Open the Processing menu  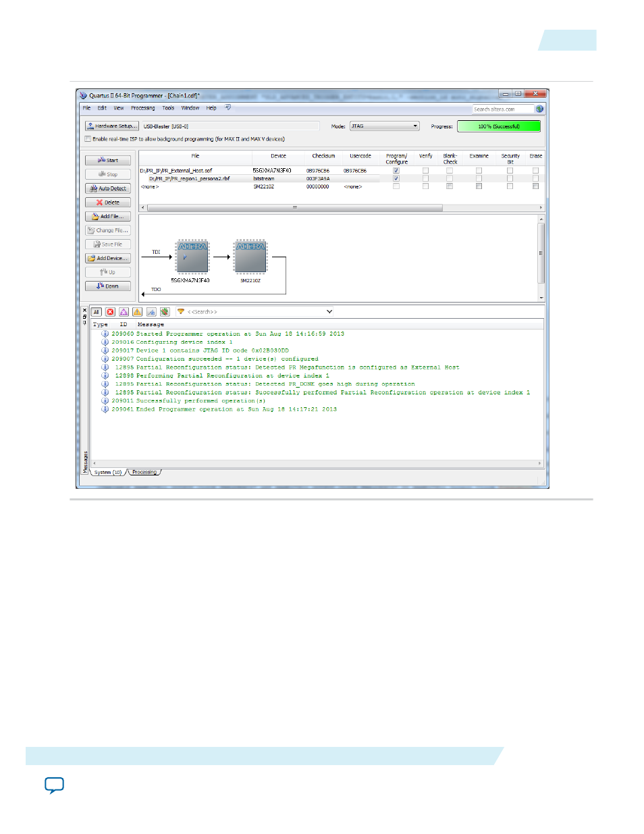coord(143,108)
